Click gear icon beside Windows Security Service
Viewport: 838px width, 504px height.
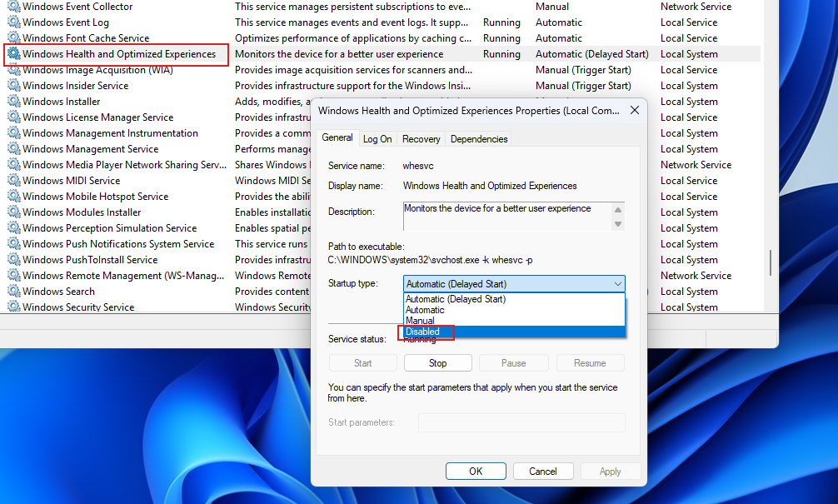14,307
